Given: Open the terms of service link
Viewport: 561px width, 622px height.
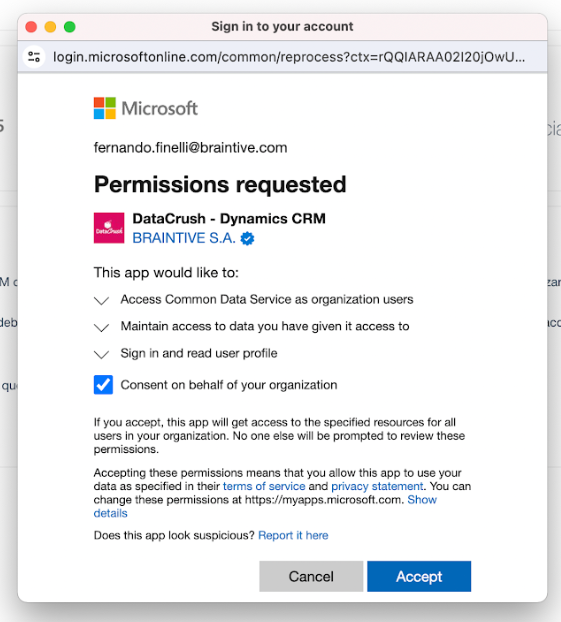Looking at the screenshot, I should (x=264, y=486).
